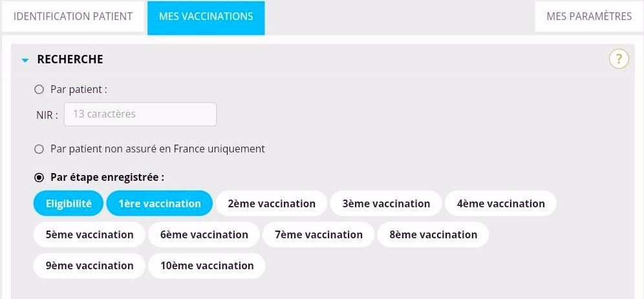The image size is (644, 299).
Task: Select the 2ème vaccination step
Action: point(272,203)
